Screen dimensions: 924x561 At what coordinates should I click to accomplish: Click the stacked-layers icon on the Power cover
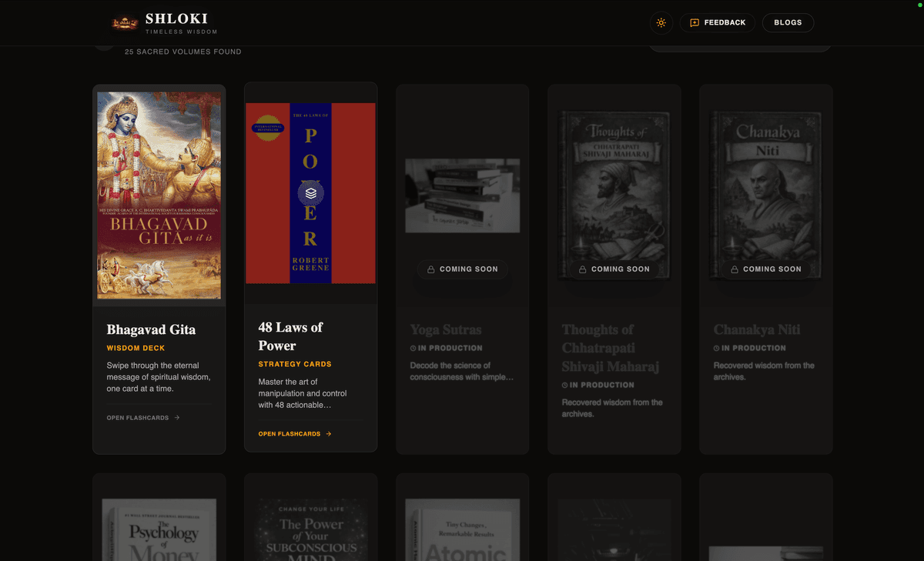pos(310,193)
